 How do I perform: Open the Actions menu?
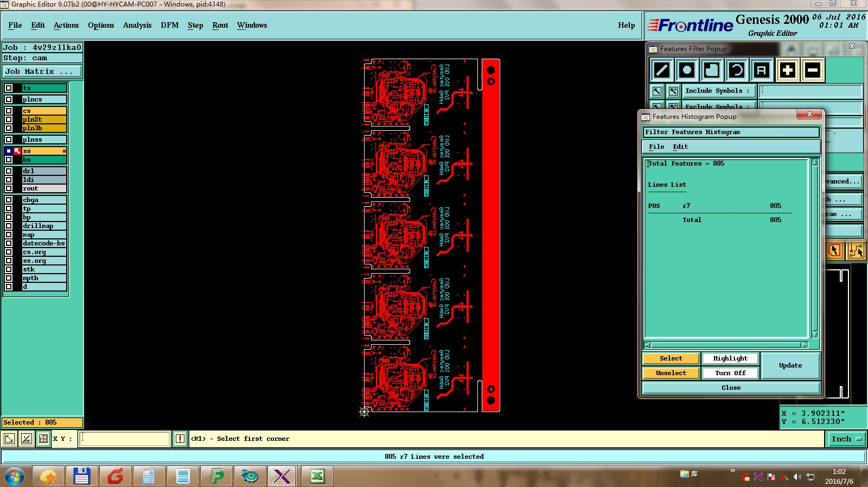coord(66,26)
